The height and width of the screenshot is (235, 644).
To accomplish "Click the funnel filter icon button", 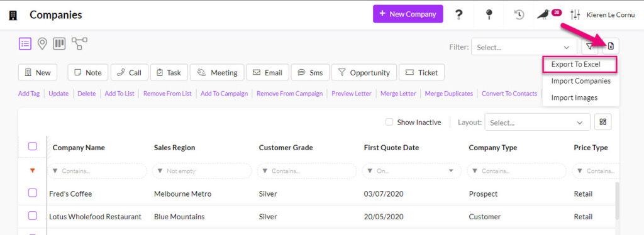I will [590, 46].
